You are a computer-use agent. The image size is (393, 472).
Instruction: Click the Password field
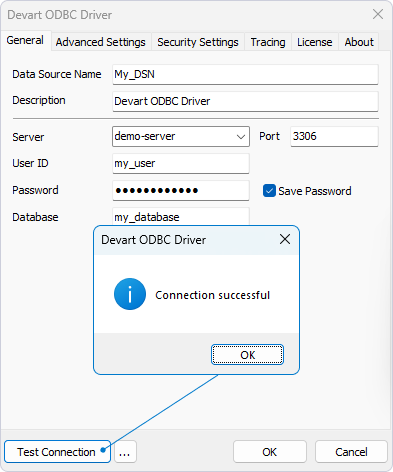181,191
